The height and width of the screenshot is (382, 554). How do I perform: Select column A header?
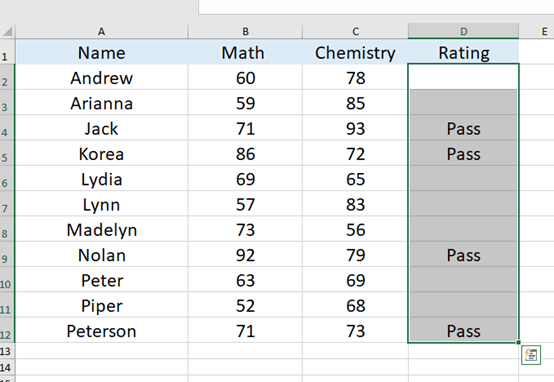click(x=101, y=31)
